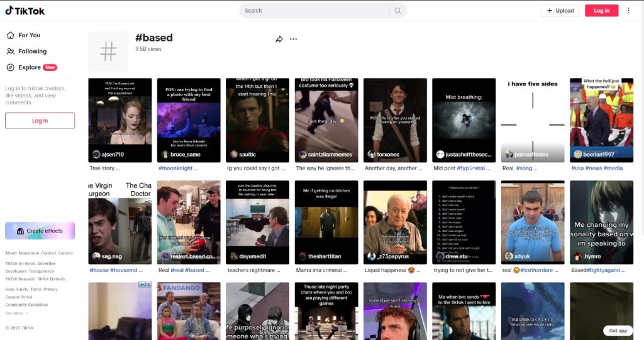Open the share arrow next to #based
Screen dimensions: 644x340
pyautogui.click(x=279, y=39)
